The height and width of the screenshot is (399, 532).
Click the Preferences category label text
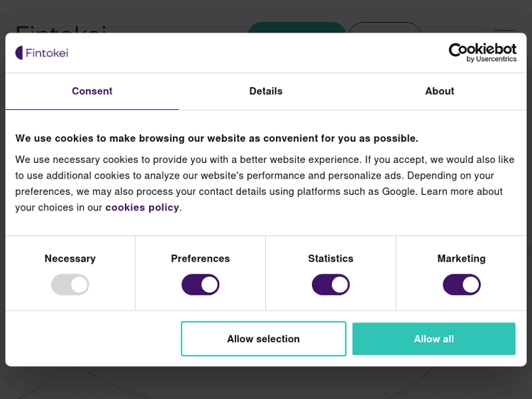pyautogui.click(x=201, y=259)
